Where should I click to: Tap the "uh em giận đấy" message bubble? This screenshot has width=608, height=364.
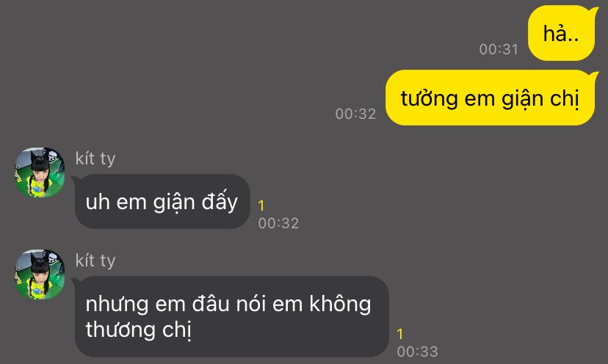tap(162, 201)
